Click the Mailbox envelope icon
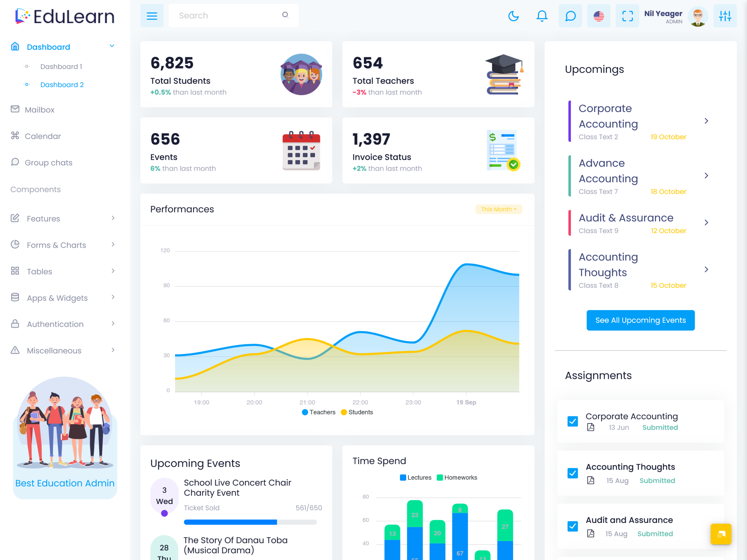Viewport: 747px width, 560px height. click(x=15, y=109)
